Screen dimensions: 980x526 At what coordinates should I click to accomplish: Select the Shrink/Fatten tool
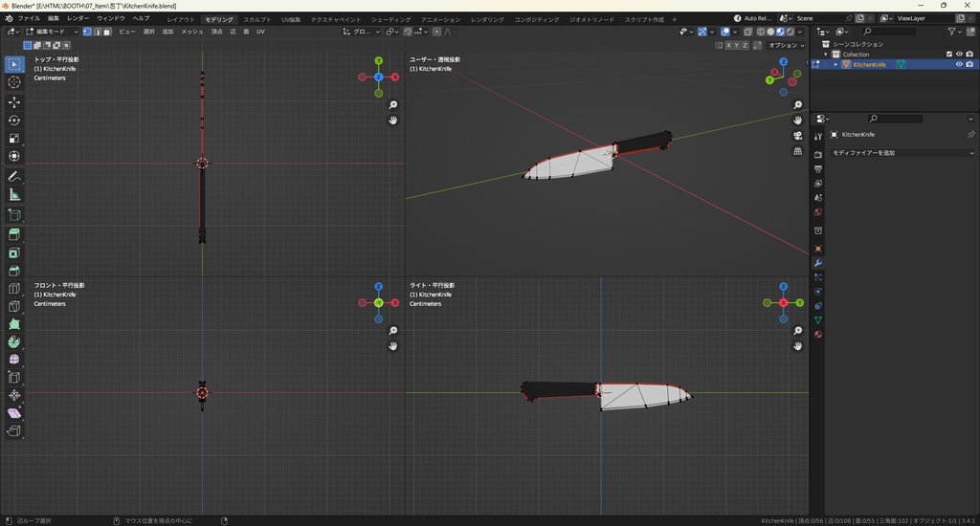click(x=13, y=395)
